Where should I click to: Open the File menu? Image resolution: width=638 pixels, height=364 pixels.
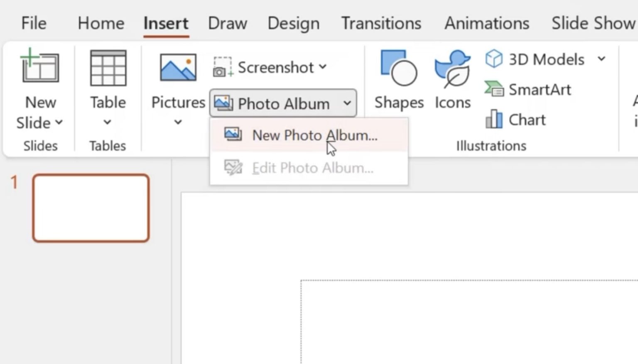[x=33, y=23]
